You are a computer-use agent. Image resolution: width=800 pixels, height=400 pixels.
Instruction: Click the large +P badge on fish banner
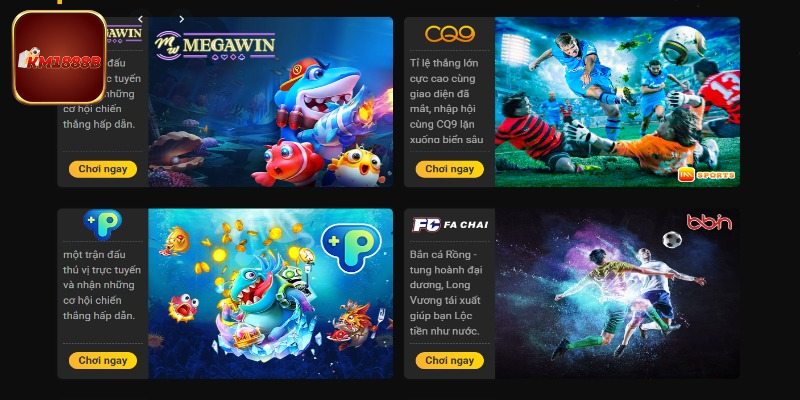click(x=351, y=247)
